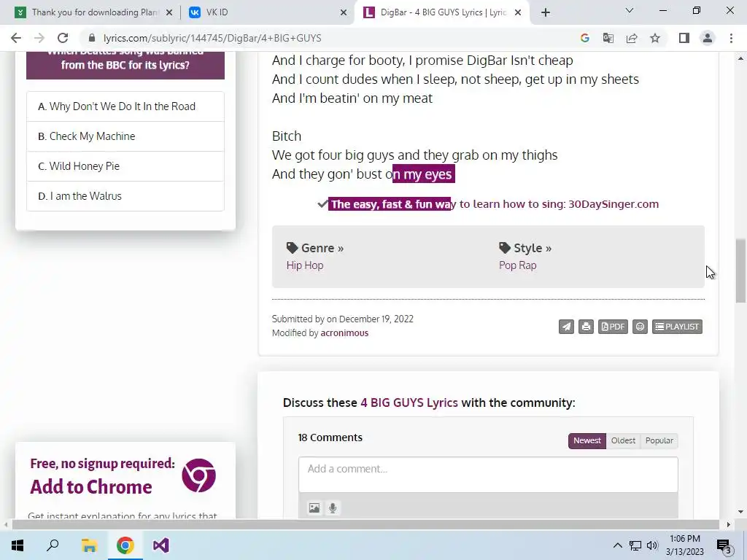Open the Hip Hop genre link
747x560 pixels.
[x=305, y=265]
